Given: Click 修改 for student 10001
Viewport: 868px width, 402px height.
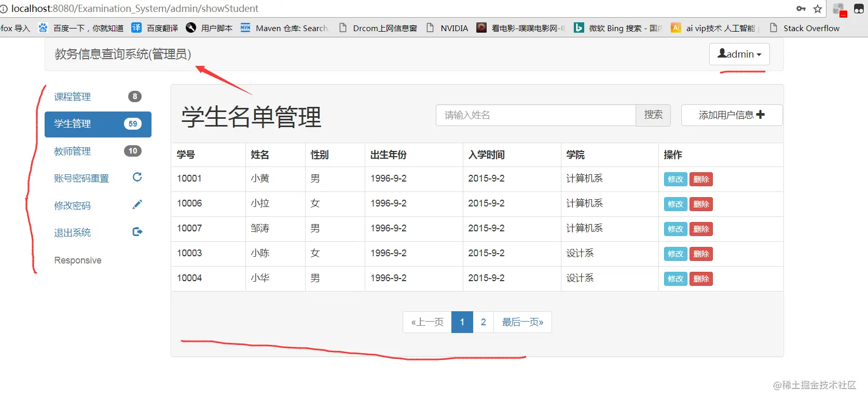Looking at the screenshot, I should [x=676, y=179].
